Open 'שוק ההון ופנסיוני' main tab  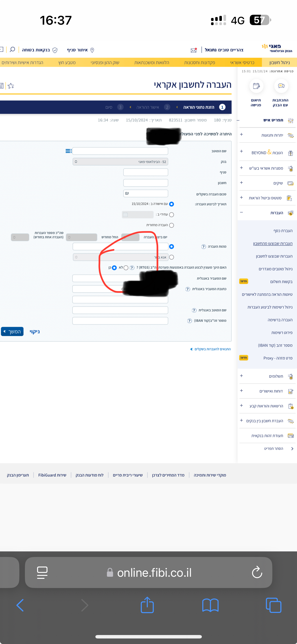[x=105, y=62]
